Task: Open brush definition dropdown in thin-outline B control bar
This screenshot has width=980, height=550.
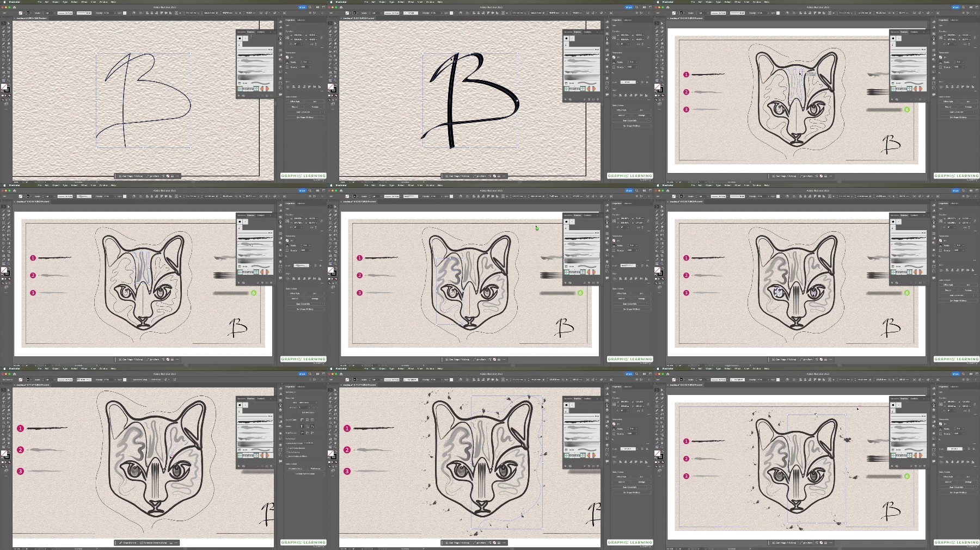Action: tap(93, 13)
